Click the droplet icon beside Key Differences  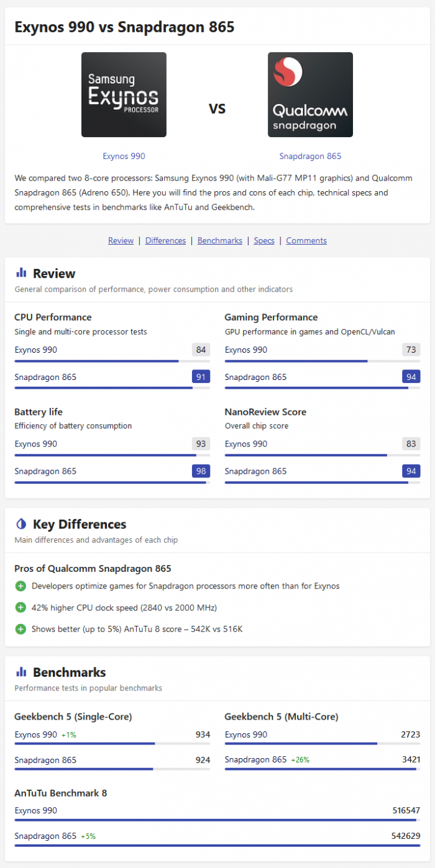click(21, 523)
